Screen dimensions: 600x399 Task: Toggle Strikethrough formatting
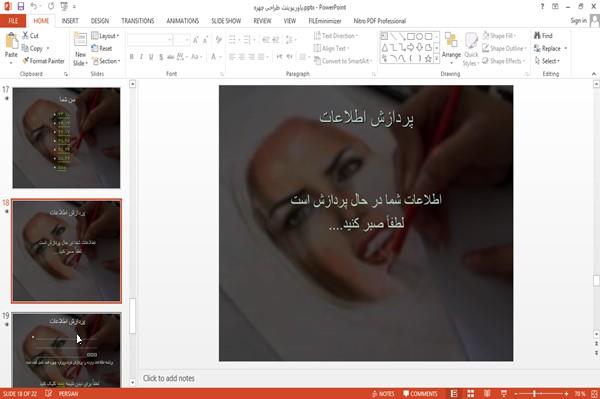(x=171, y=57)
